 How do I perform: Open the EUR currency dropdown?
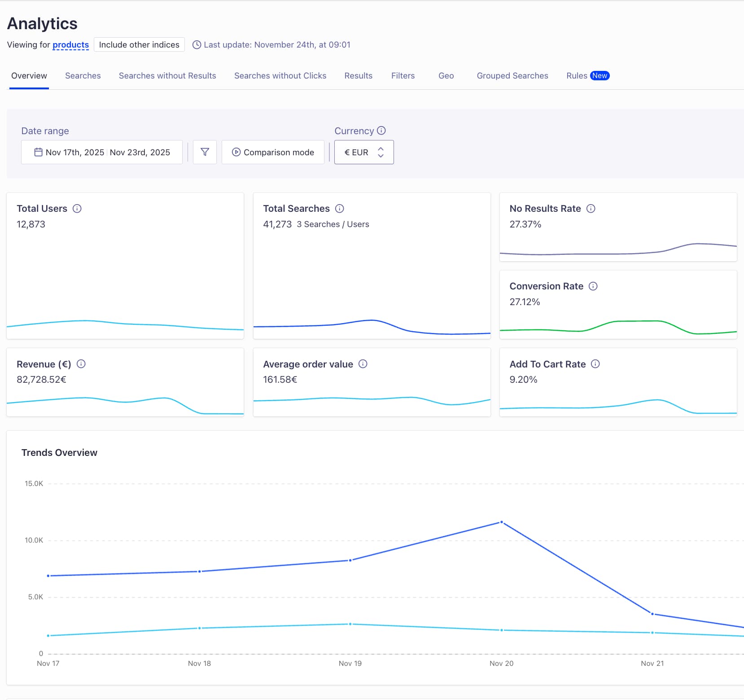tap(363, 152)
